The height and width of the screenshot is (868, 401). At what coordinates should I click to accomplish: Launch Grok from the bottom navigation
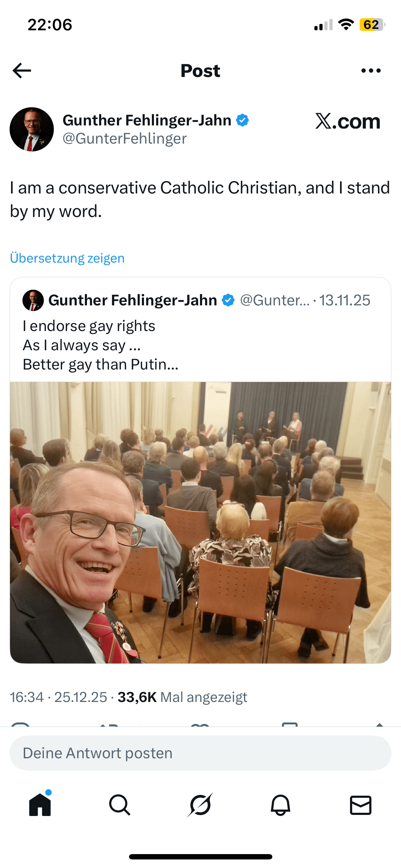(x=200, y=805)
